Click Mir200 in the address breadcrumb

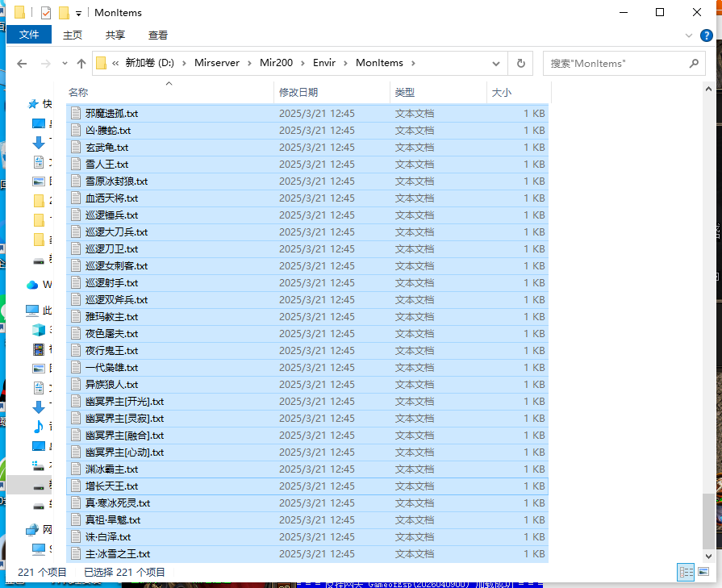(276, 63)
